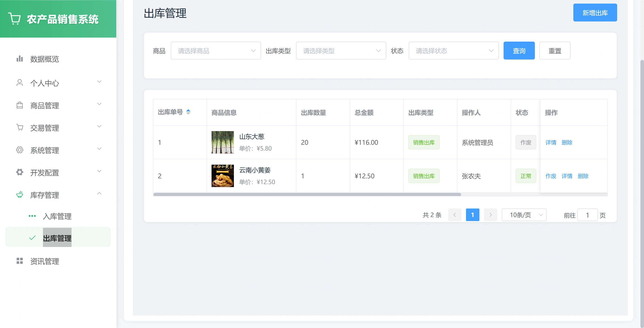
Task: Click the bowl icon beside 库存管理
Action: pyautogui.click(x=19, y=194)
